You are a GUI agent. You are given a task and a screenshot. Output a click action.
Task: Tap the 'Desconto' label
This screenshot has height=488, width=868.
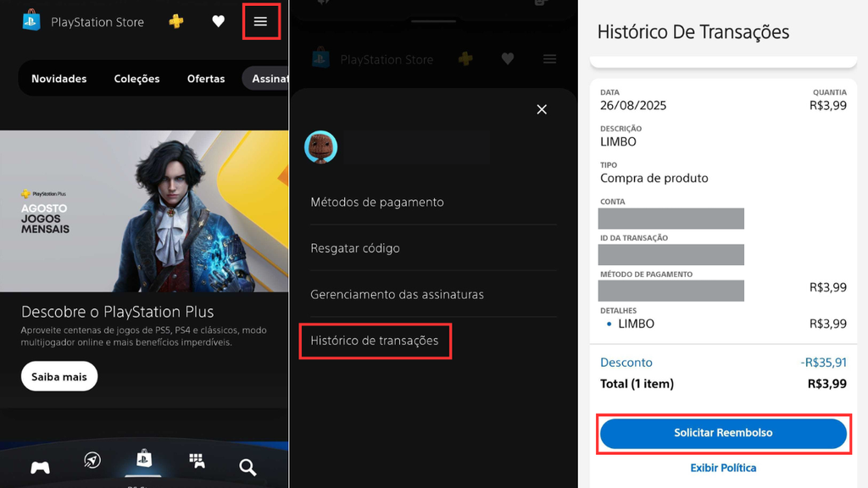626,363
